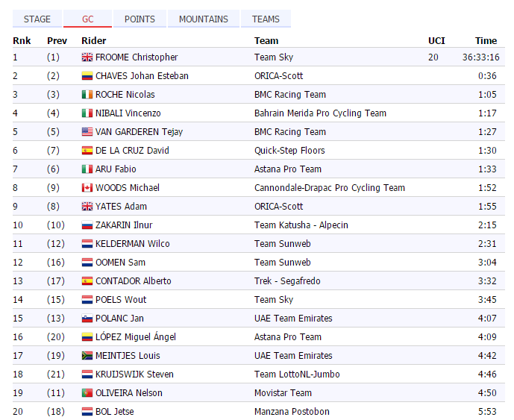514x420 pixels.
Task: Open rider NIBALI Vincenzo's profile link
Action: click(x=128, y=113)
